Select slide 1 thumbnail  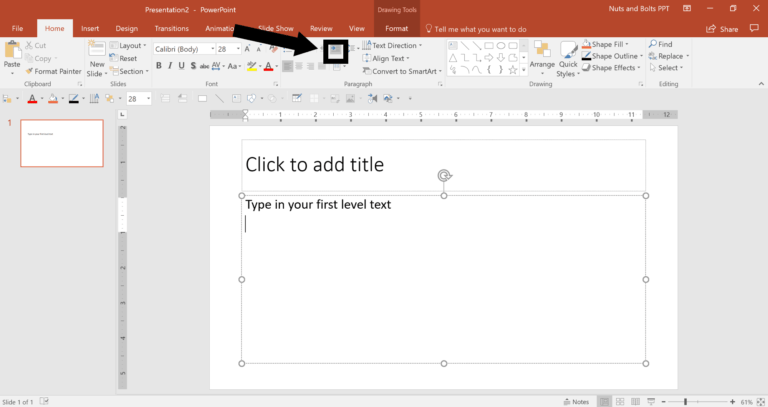pos(62,143)
